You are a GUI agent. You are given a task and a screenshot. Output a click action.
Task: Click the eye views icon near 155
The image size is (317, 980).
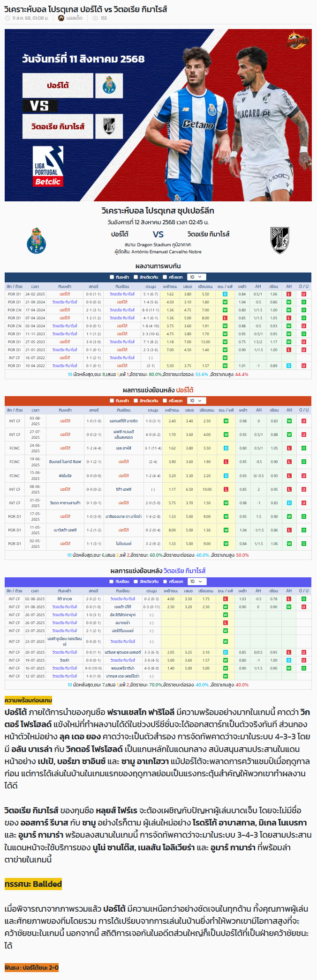click(x=95, y=18)
